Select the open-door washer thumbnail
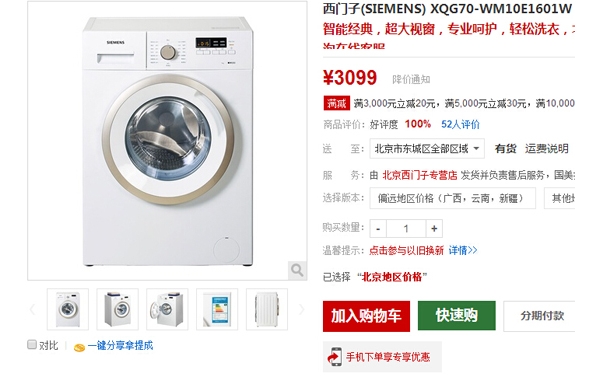The width and height of the screenshot is (600, 377). click(167, 309)
